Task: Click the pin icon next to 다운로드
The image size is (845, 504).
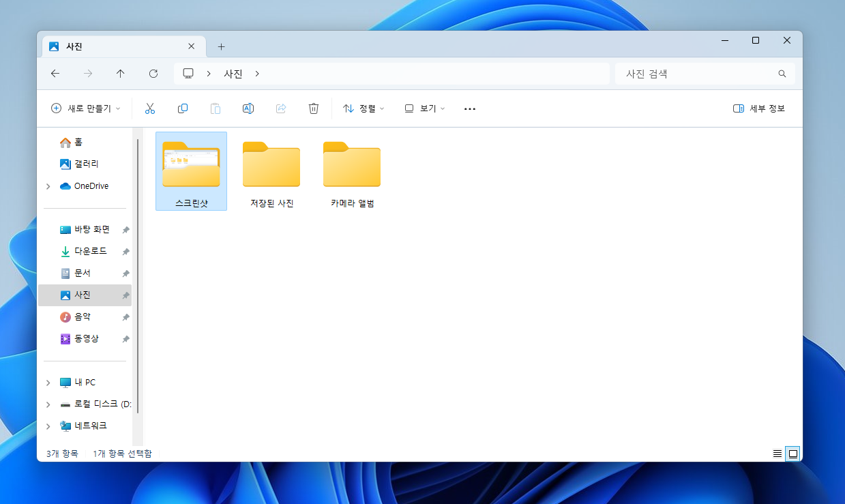Action: pyautogui.click(x=125, y=252)
